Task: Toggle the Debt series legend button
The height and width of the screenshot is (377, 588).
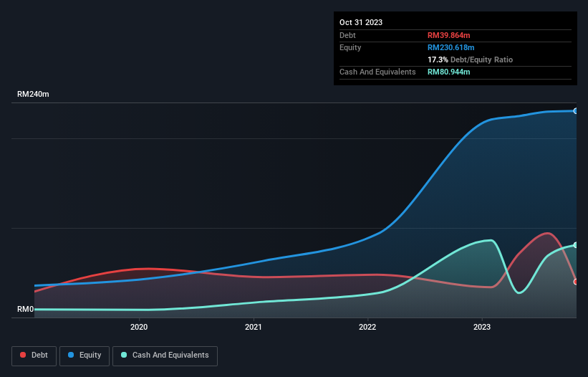Action: click(x=34, y=355)
